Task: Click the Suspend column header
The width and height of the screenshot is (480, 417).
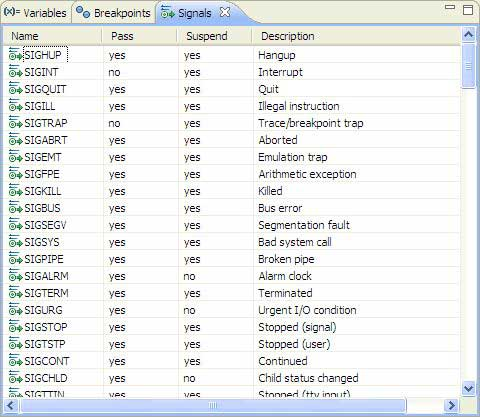Action: tap(214, 36)
